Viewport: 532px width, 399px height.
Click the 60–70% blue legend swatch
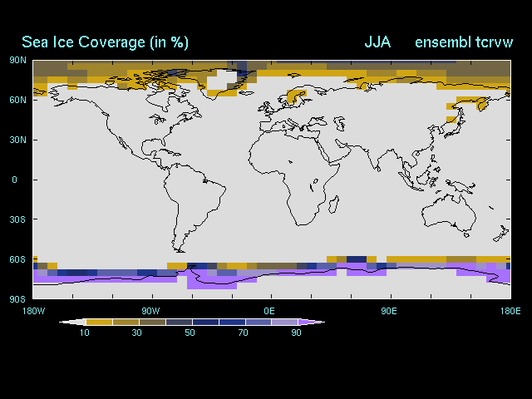[232, 322]
